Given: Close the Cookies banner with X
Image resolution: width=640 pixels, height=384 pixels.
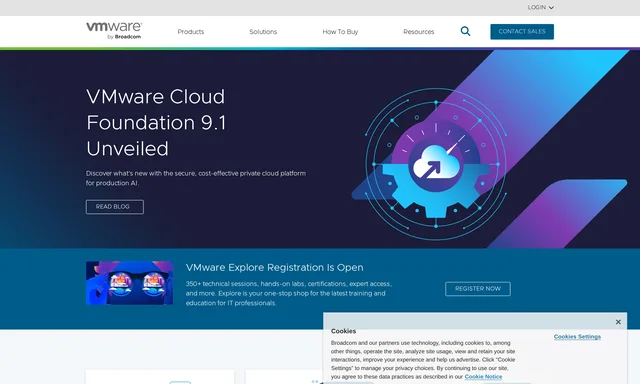Looking at the screenshot, I should (x=618, y=322).
